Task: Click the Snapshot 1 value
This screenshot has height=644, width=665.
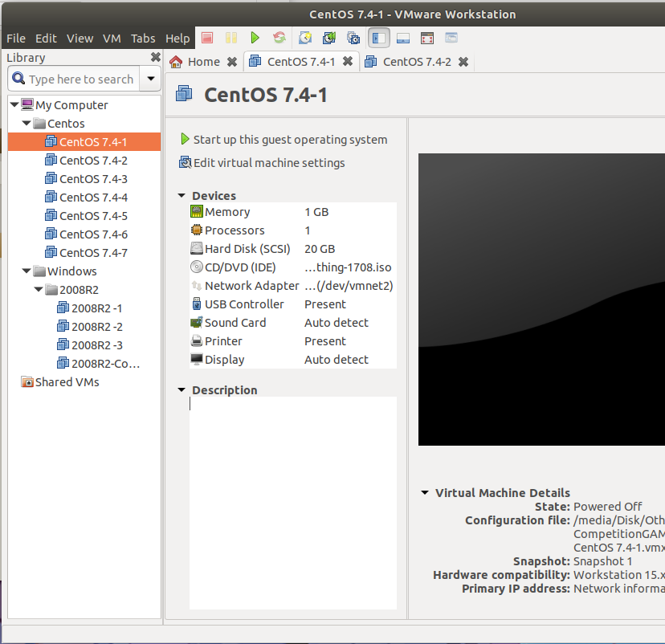Action: coord(602,561)
